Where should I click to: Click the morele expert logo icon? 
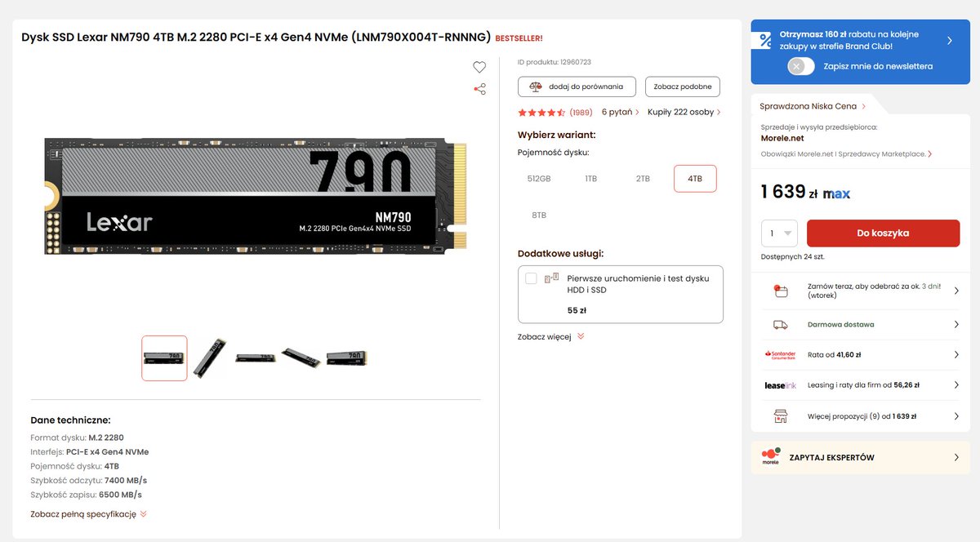point(770,457)
